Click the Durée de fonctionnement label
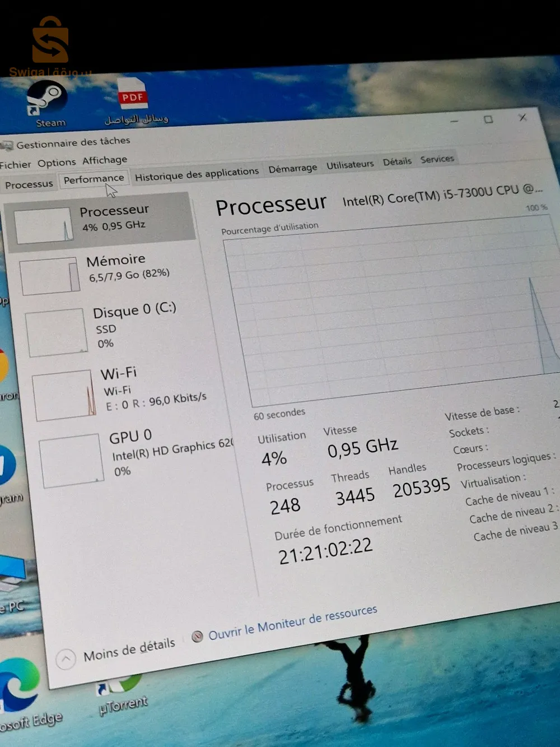The height and width of the screenshot is (747, 560). (x=338, y=528)
